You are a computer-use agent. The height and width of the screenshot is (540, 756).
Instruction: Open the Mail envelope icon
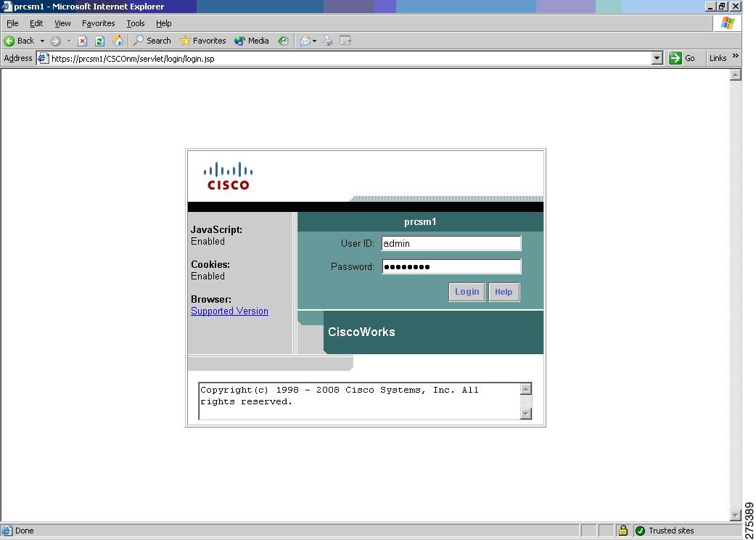click(305, 41)
